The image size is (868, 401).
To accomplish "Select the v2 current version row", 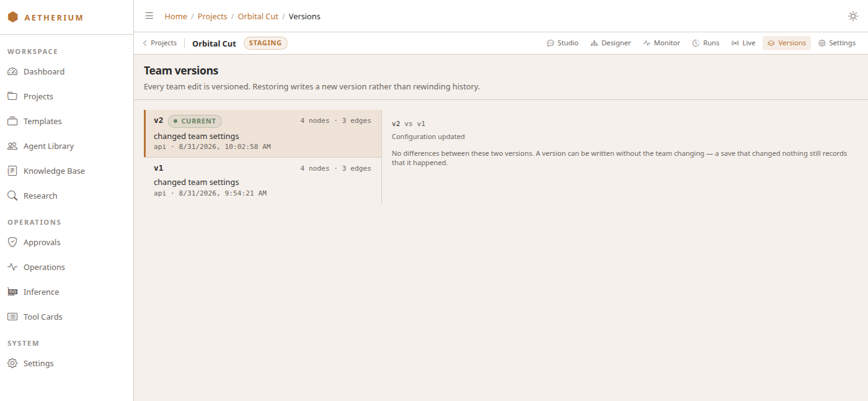I will [x=263, y=133].
